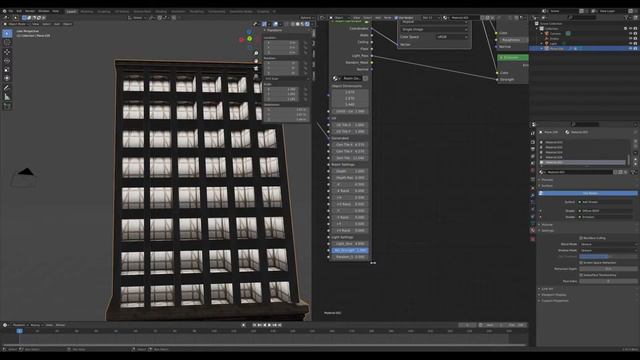Switch to the Layout workspace tab

71,11
